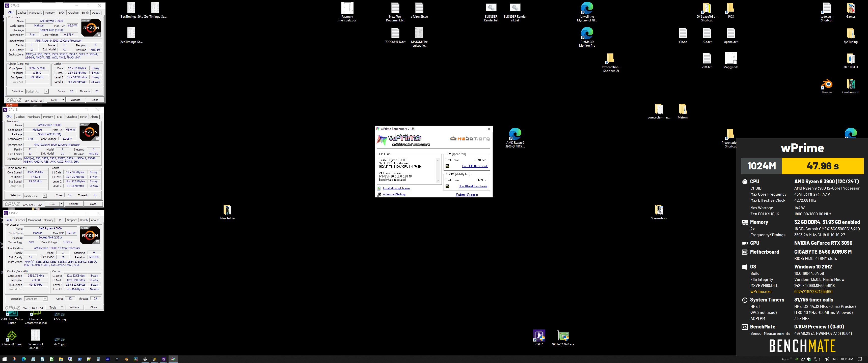This screenshot has width=868, height=363.
Task: Click save icon for 1024M stability test score
Action: click(447, 186)
